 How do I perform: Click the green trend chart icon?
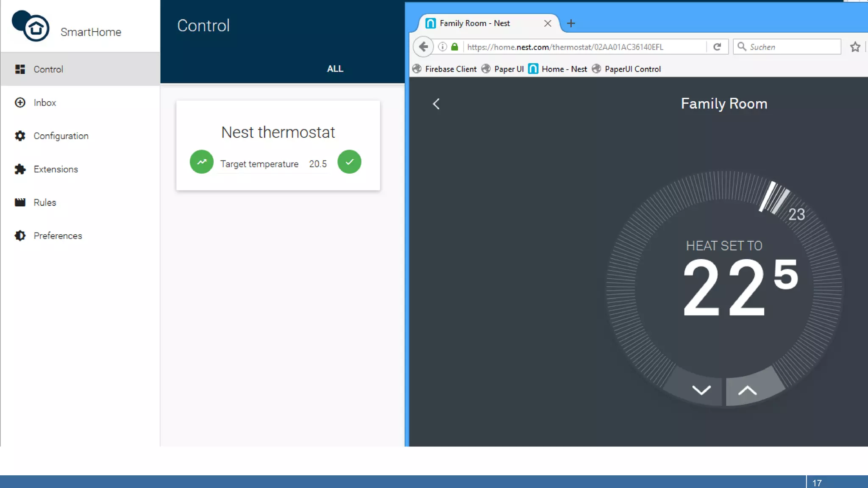point(202,162)
